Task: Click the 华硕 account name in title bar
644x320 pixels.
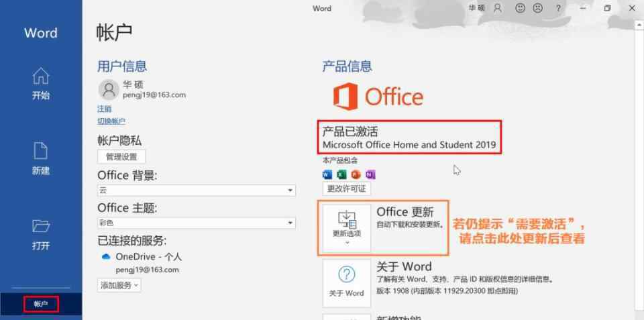Action: tap(476, 8)
